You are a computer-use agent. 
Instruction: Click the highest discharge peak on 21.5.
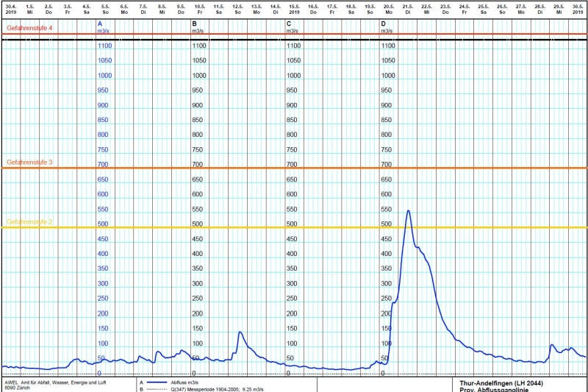tap(408, 211)
